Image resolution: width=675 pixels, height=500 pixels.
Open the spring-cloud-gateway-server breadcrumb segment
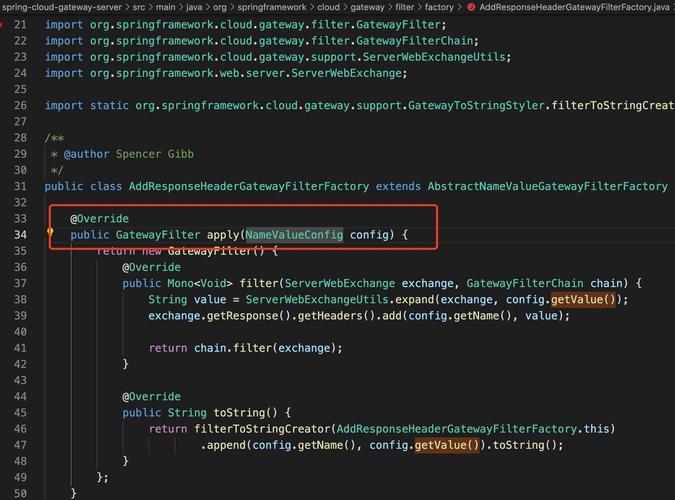pyautogui.click(x=62, y=7)
